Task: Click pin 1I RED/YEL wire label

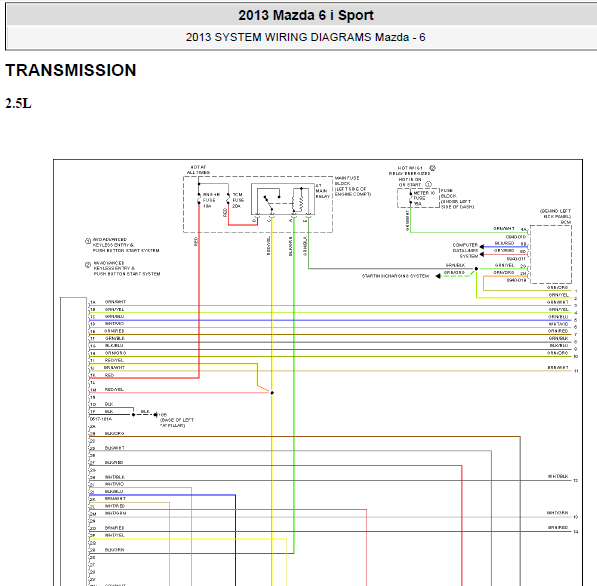Action: click(114, 360)
